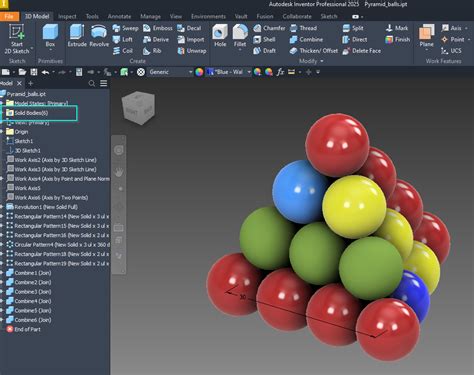The height and width of the screenshot is (375, 474).
Task: Choose the Chamfer tool
Action: (269, 28)
